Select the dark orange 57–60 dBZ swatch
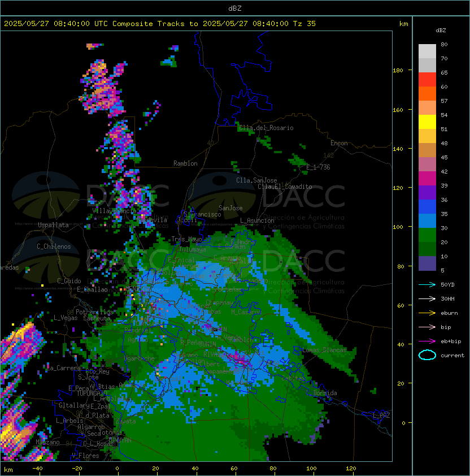The image size is (470, 476). coord(427,93)
